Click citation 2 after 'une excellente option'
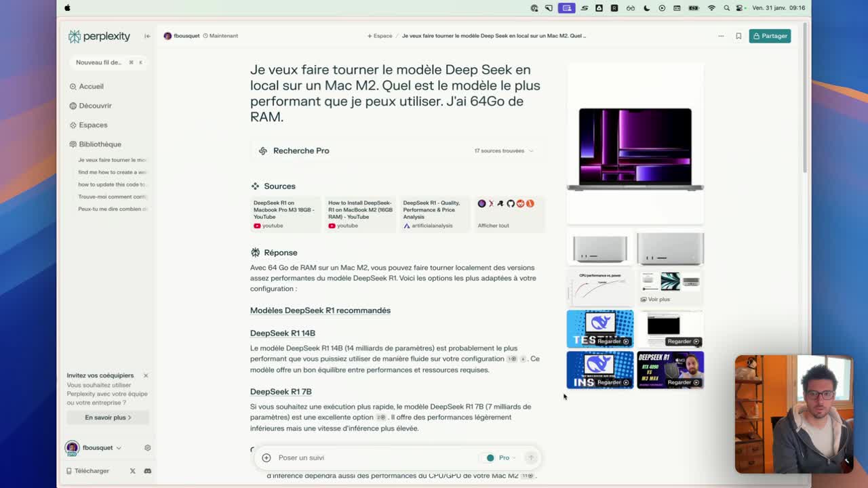Viewport: 868px width, 488px height. tap(381, 418)
